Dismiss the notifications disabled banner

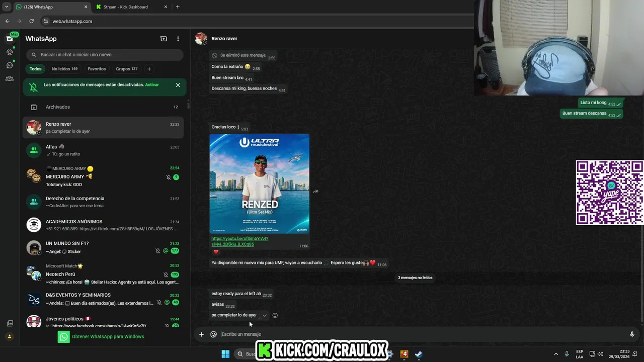click(178, 85)
